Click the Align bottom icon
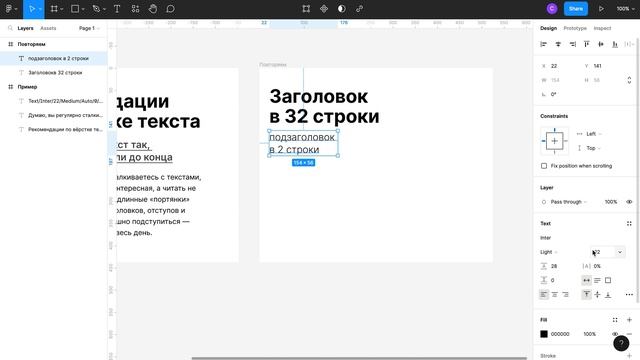 point(615,44)
